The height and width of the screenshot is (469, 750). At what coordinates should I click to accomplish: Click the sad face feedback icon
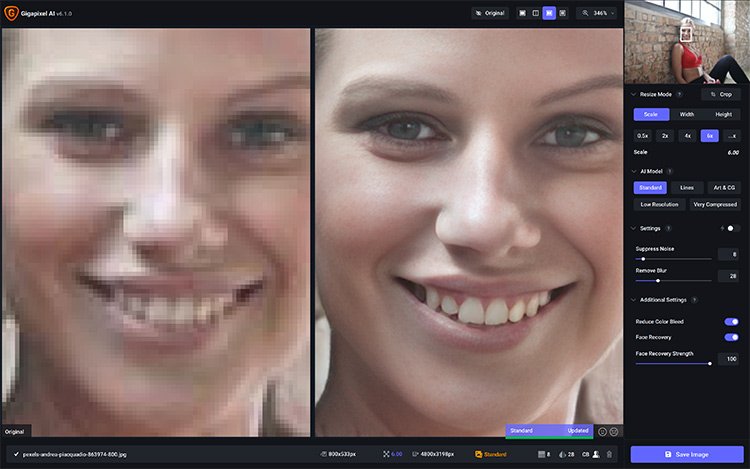tap(614, 432)
